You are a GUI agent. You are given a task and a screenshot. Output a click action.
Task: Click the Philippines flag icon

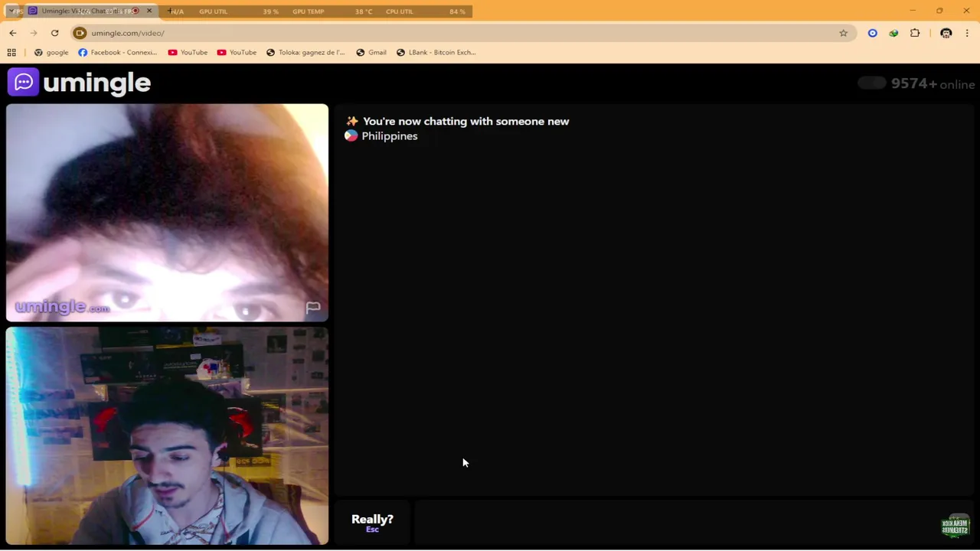point(351,135)
